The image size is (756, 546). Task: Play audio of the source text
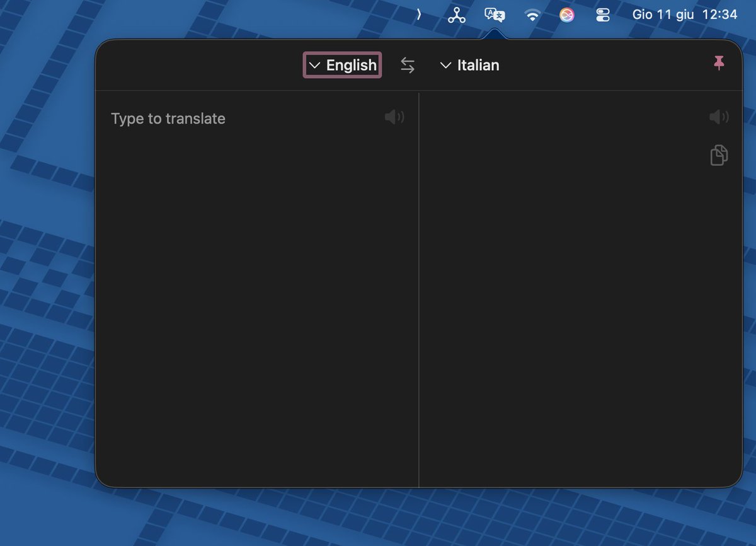pos(394,117)
